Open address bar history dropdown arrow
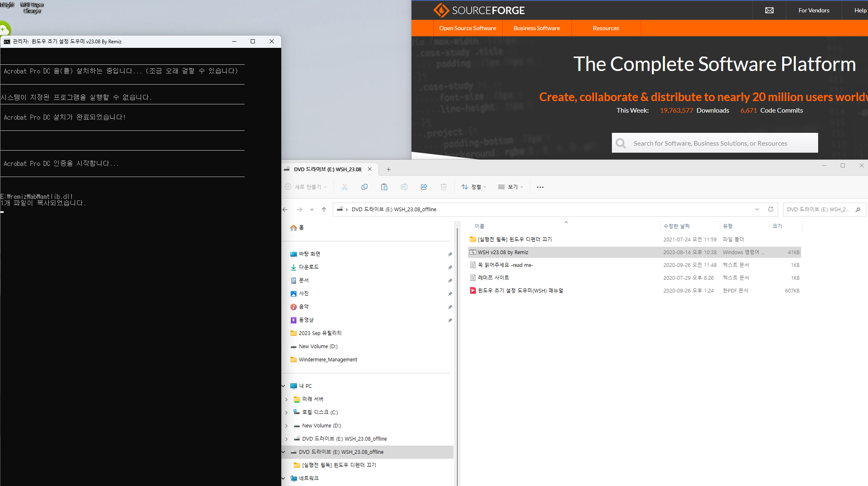 [x=757, y=209]
